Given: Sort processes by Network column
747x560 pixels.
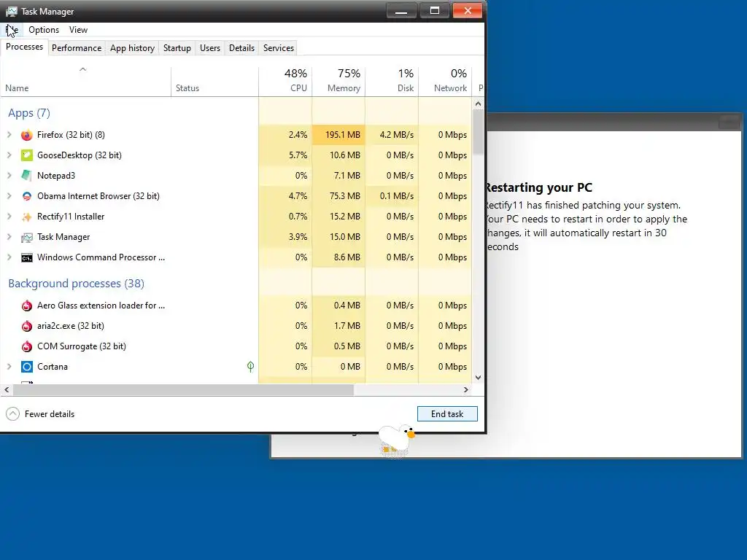Looking at the screenshot, I should (x=446, y=82).
